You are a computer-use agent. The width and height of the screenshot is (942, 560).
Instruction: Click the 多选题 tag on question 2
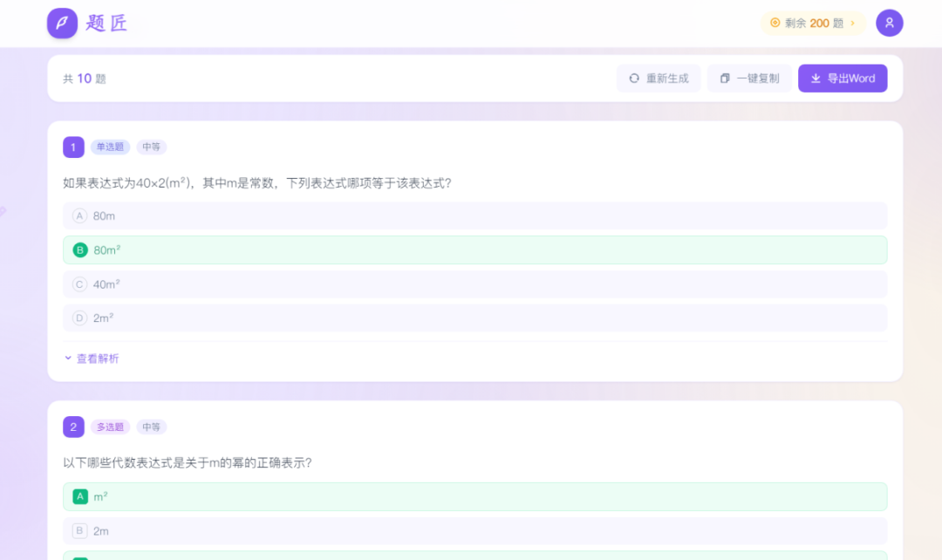[110, 427]
